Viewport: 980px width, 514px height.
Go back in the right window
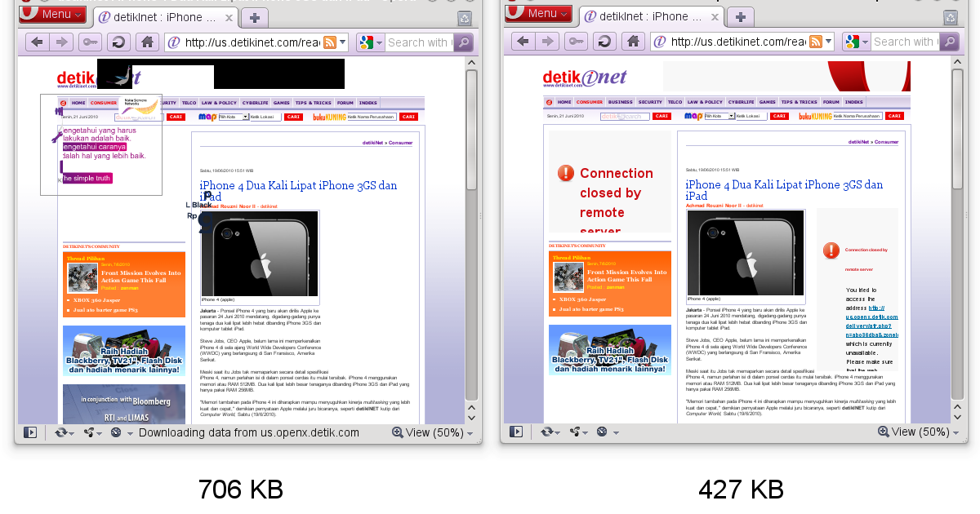[523, 42]
